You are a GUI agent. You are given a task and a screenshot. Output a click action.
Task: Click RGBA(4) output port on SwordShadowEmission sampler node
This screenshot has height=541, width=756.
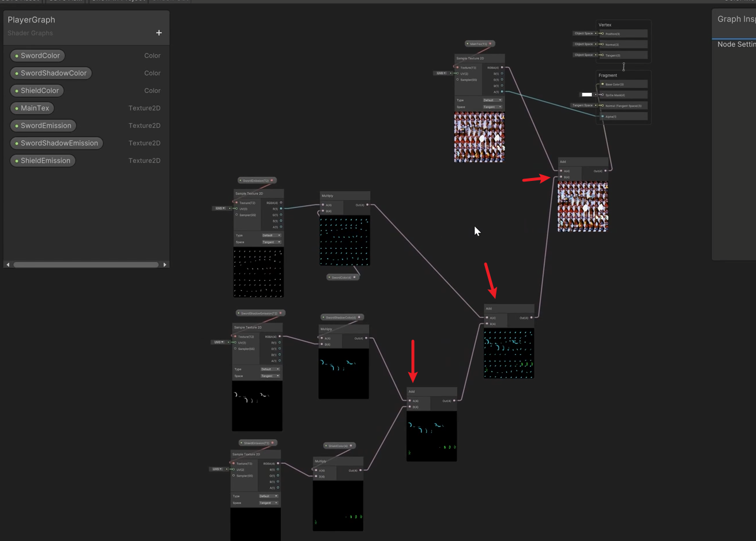tap(280, 336)
